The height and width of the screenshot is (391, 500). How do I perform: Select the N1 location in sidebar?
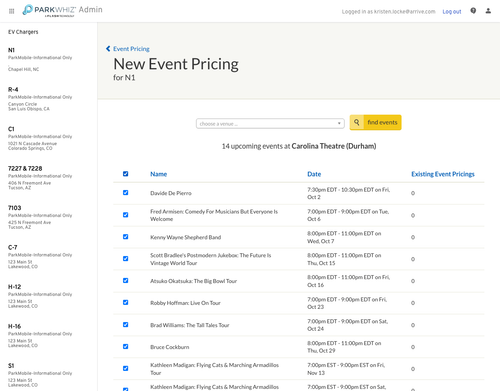click(x=40, y=59)
